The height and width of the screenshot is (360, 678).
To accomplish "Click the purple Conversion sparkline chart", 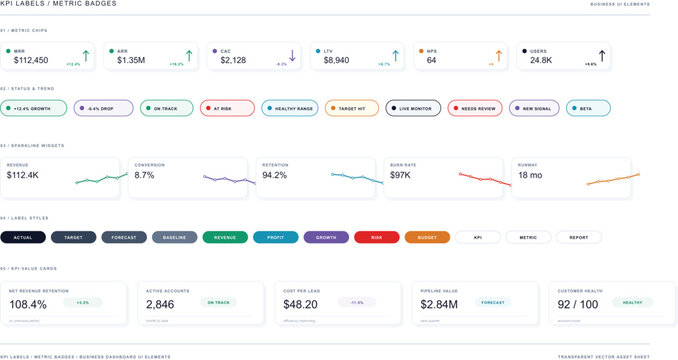I will click(229, 179).
